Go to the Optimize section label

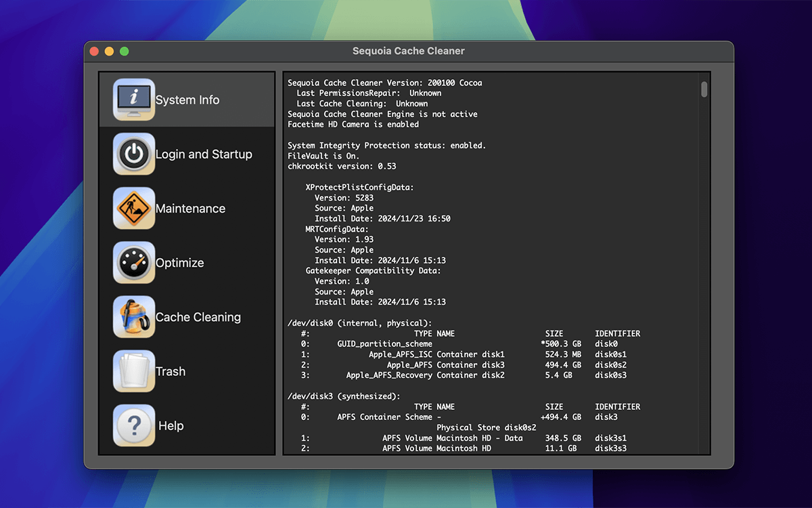point(179,263)
